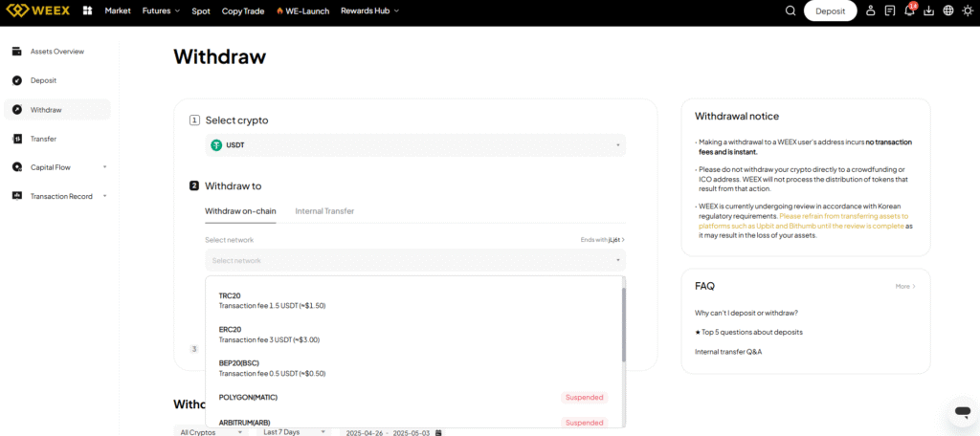Open the USDT crypto selector dropdown

coord(415,145)
